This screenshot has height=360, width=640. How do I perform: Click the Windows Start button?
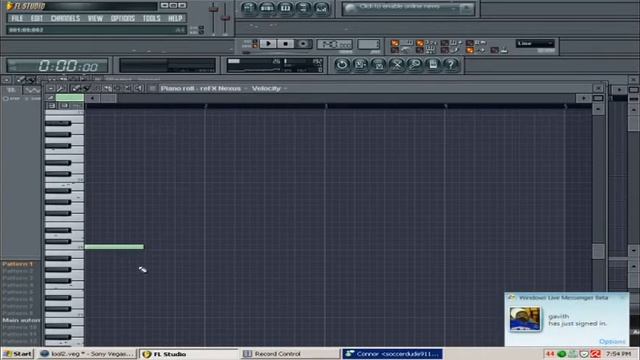coord(17,354)
